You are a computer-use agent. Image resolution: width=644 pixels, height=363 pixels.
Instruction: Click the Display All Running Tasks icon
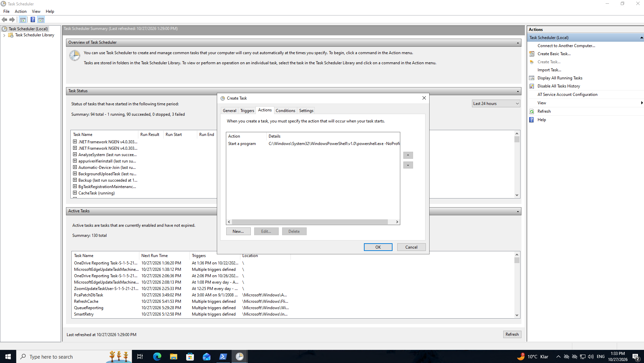point(532,78)
